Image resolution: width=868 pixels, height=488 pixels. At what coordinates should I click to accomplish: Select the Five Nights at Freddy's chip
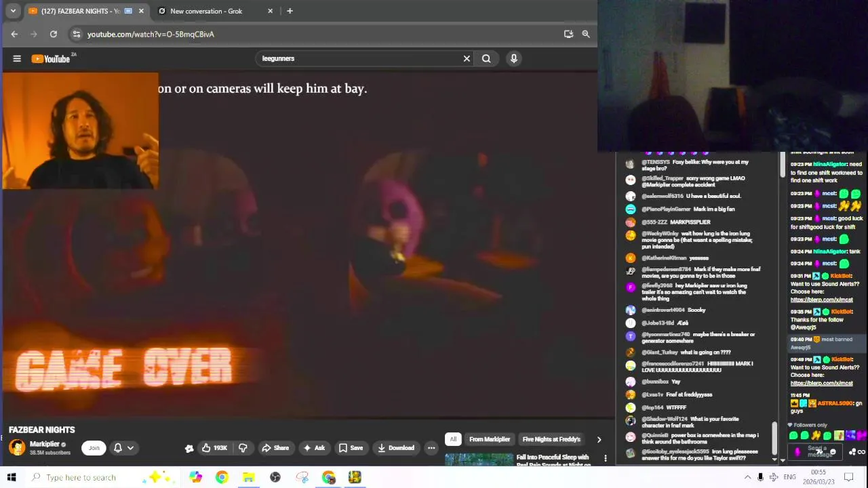(551, 439)
